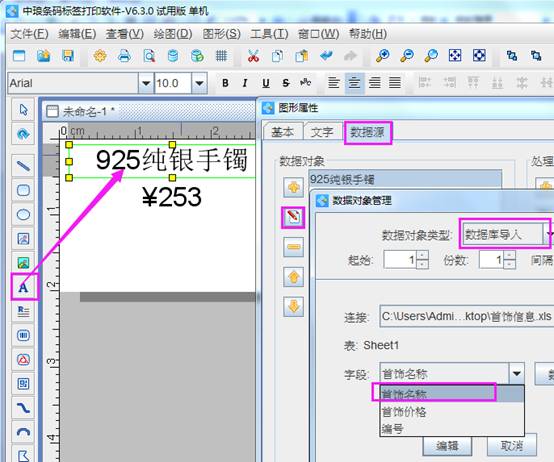
Task: Open the 绘图(D) menu
Action: coord(173,34)
